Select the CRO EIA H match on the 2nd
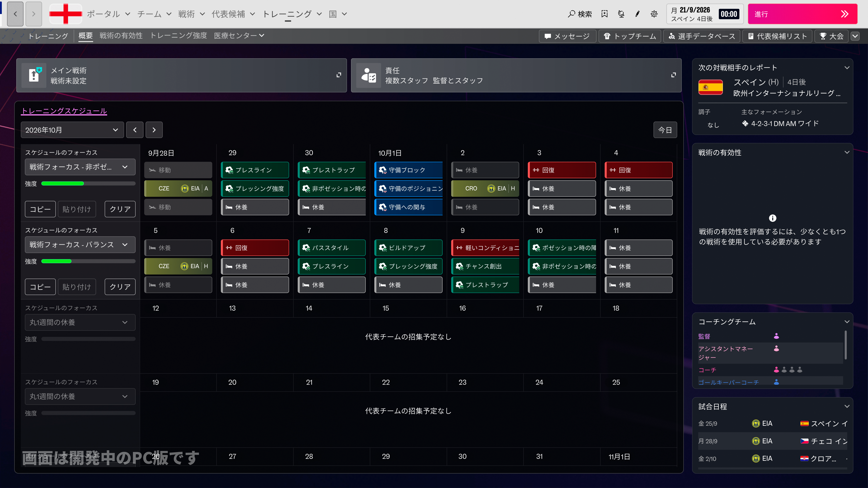The image size is (868, 488). tap(485, 189)
